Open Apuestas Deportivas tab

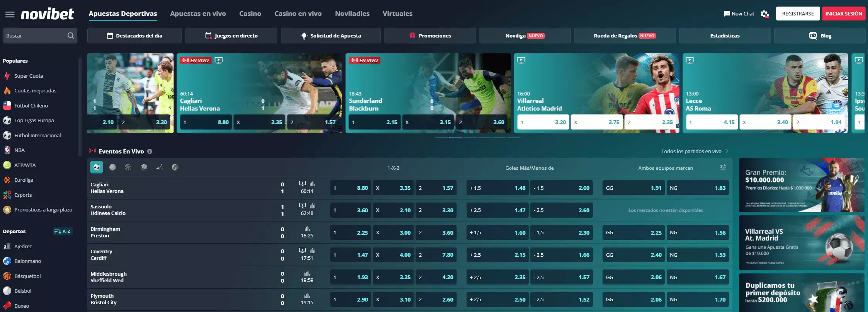[123, 14]
